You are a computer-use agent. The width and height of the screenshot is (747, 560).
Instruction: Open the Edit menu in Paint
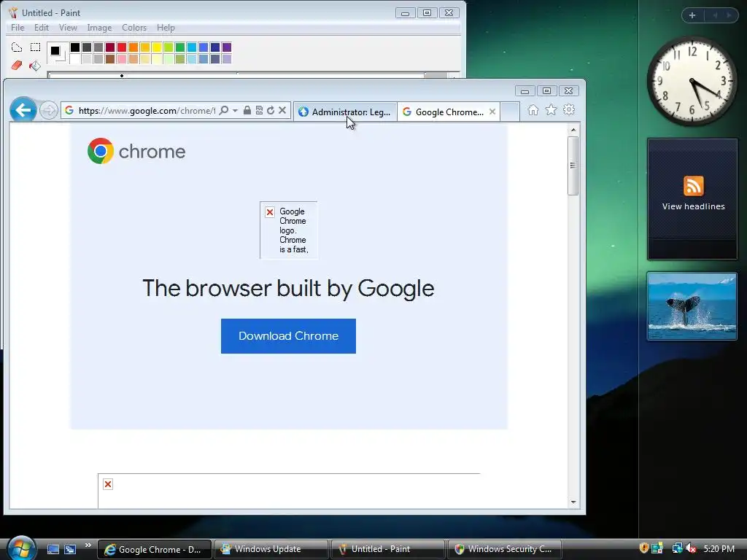pyautogui.click(x=42, y=28)
